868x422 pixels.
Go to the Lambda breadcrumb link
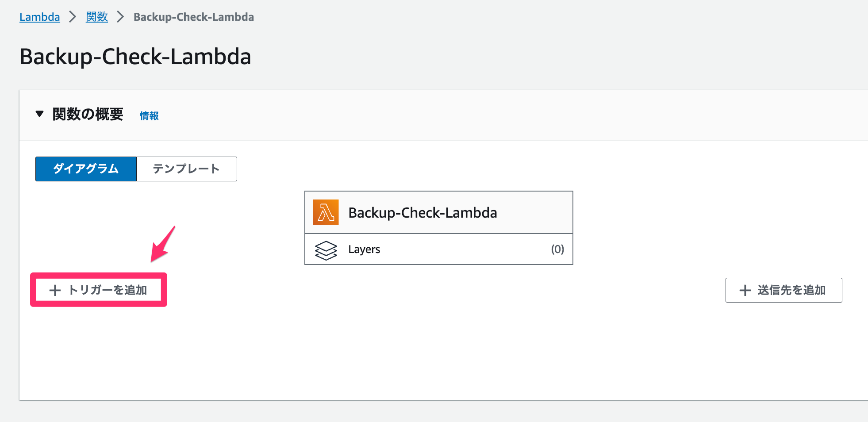tap(39, 17)
